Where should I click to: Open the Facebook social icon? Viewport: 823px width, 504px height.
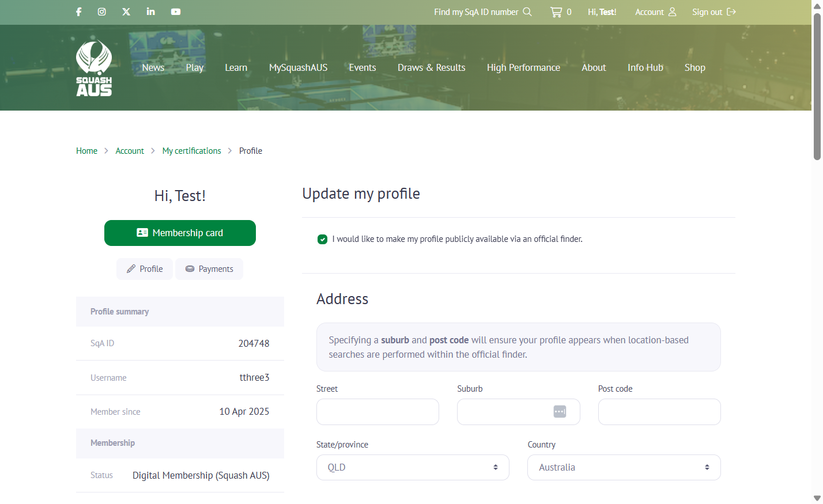(x=79, y=12)
